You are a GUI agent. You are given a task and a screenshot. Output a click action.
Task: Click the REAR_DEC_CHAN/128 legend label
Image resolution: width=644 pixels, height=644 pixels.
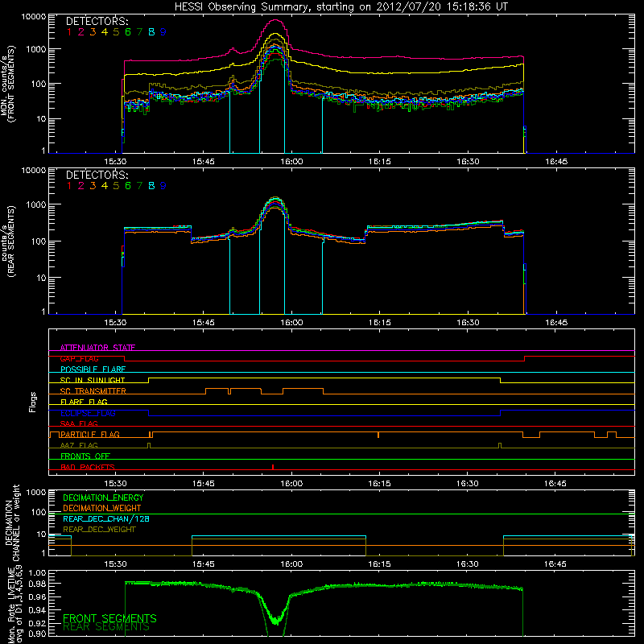[106, 518]
